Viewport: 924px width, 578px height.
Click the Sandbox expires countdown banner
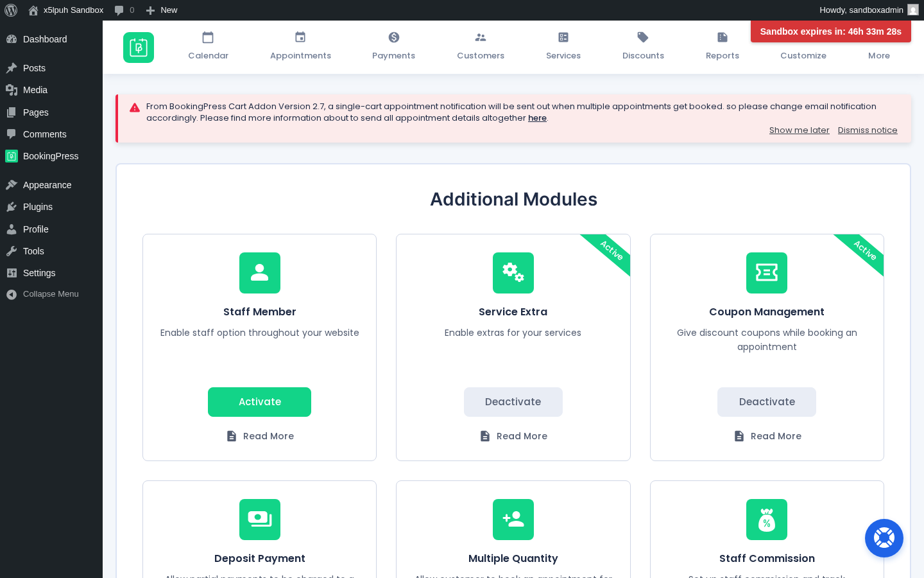pos(831,31)
